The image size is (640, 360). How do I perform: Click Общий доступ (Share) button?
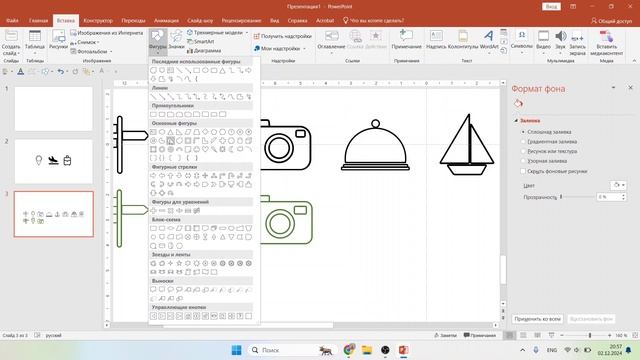coord(611,21)
